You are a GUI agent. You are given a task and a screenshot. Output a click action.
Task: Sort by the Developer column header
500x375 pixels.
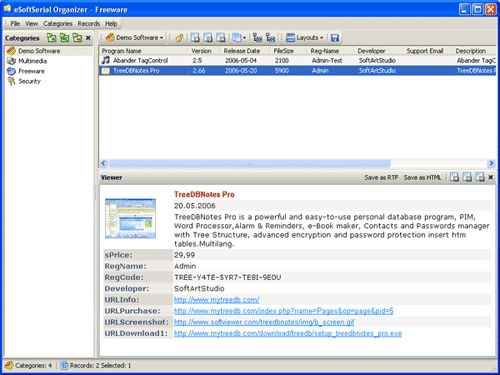pyautogui.click(x=379, y=51)
